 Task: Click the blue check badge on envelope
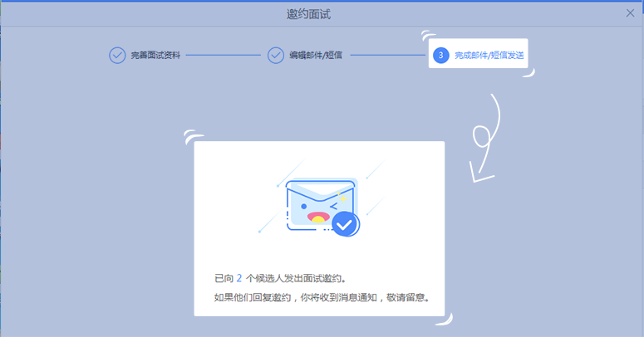(x=346, y=224)
